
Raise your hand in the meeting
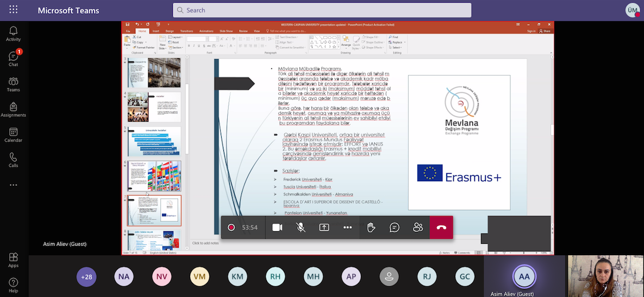pyautogui.click(x=371, y=228)
